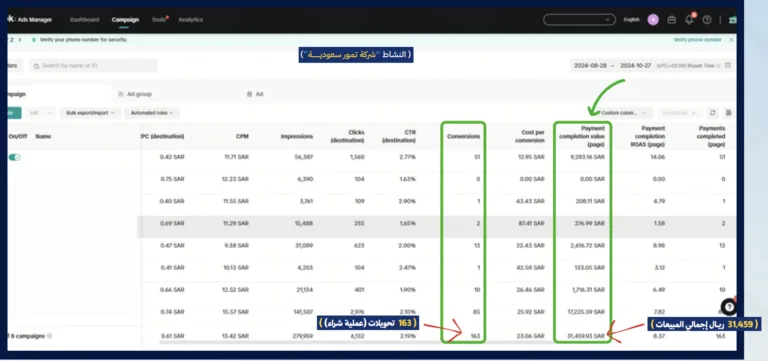This screenshot has height=361, width=768.
Task: Click the Ad group tab icon
Action: pos(120,94)
